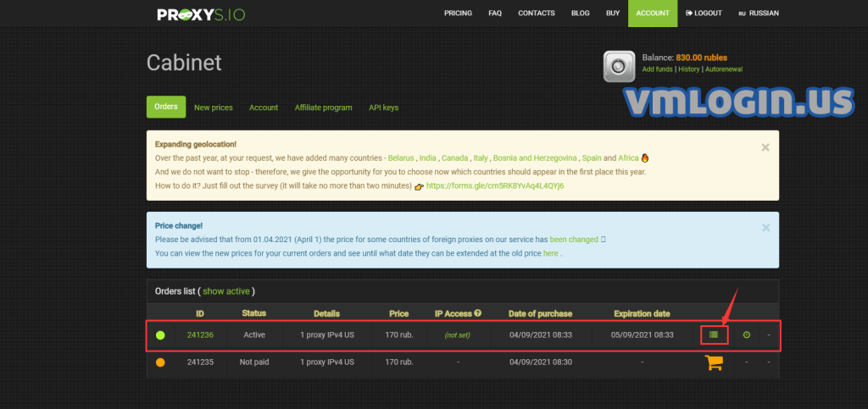Screen dimensions: 868x409
Task: Click the '(not set)' IP Access link
Action: pyautogui.click(x=457, y=335)
